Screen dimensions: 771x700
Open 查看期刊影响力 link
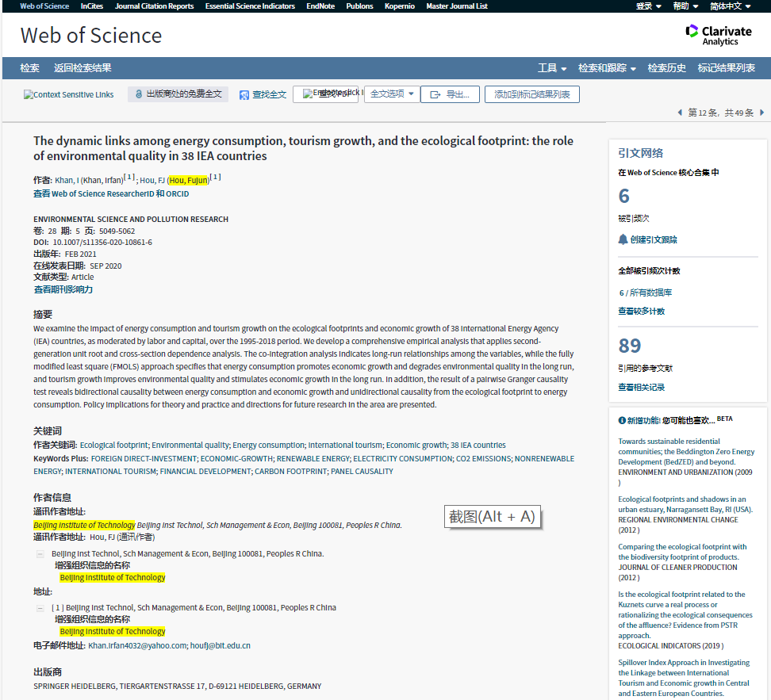pyautogui.click(x=63, y=289)
